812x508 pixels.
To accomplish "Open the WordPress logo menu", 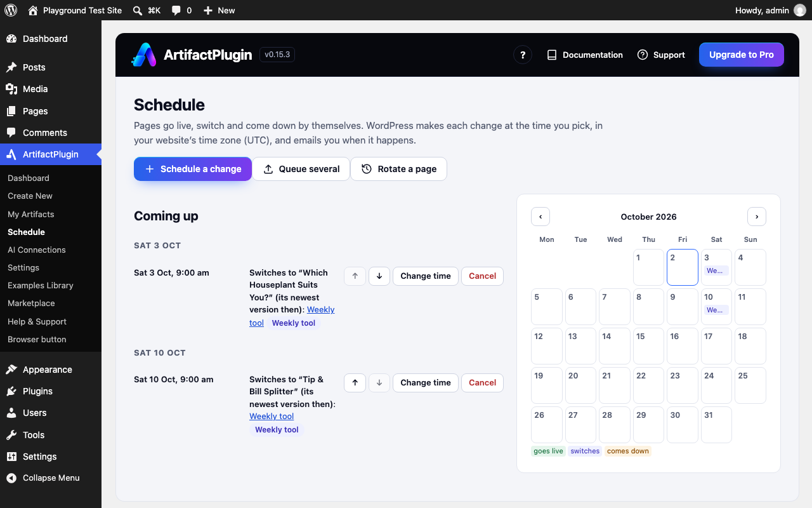I will coord(10,10).
